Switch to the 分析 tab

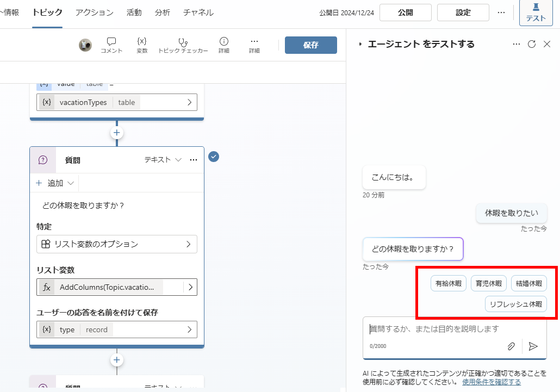tap(163, 12)
